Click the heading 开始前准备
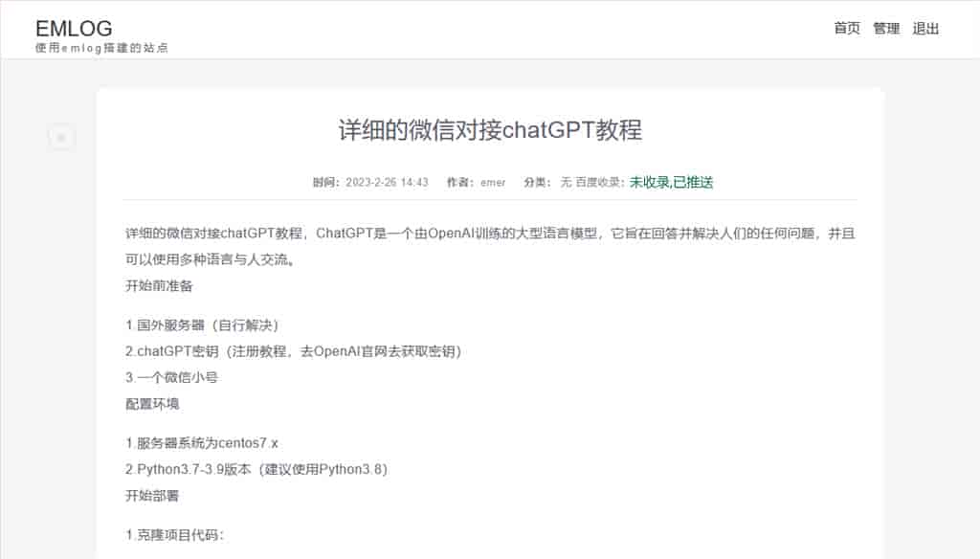Screen dimensions: 980x559 click(x=159, y=286)
